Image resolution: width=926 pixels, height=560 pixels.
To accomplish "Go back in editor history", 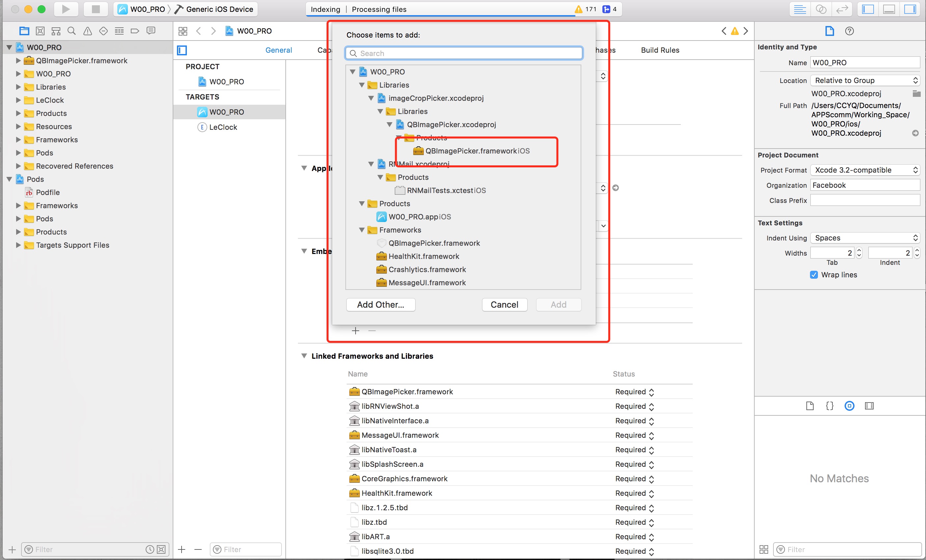I will point(198,31).
